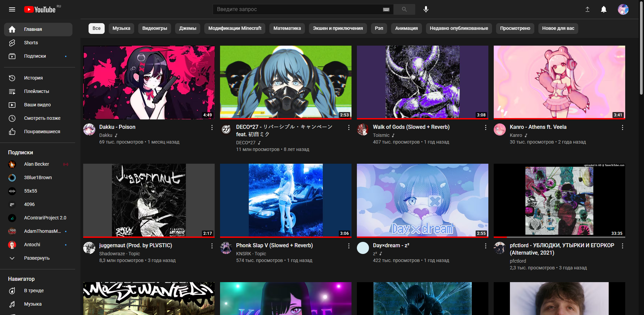Play Dakku - Poison thumbnail
The height and width of the screenshot is (315, 644).
pyautogui.click(x=149, y=83)
